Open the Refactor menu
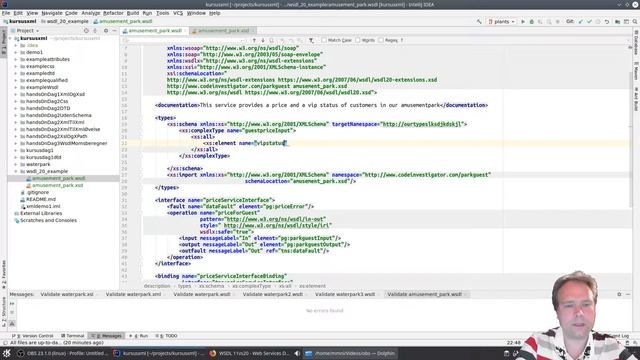Viewport: 640px width, 360px height. 113,13
